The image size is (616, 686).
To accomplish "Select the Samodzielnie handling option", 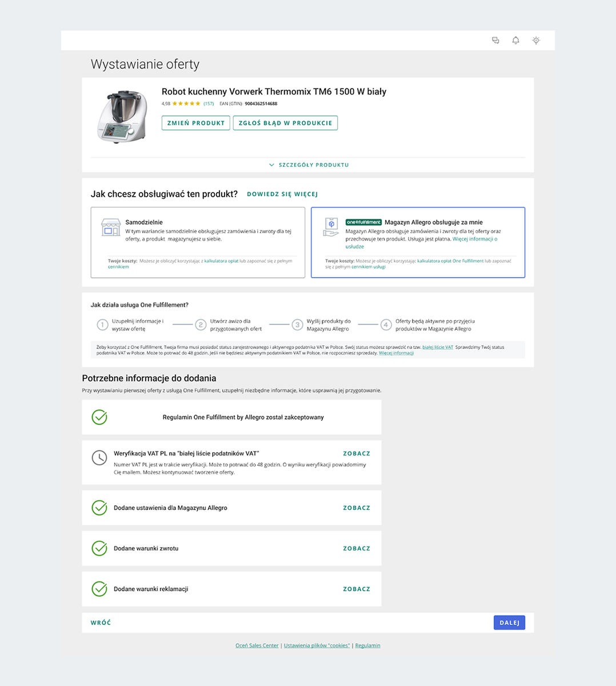I will (198, 242).
